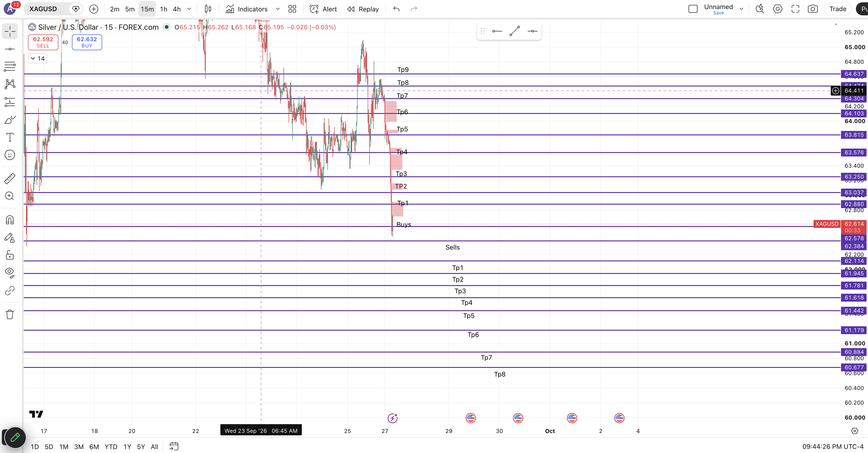Screen dimensions: 868x453
Task: Click the blue BUY 62.632 button
Action: [87, 42]
